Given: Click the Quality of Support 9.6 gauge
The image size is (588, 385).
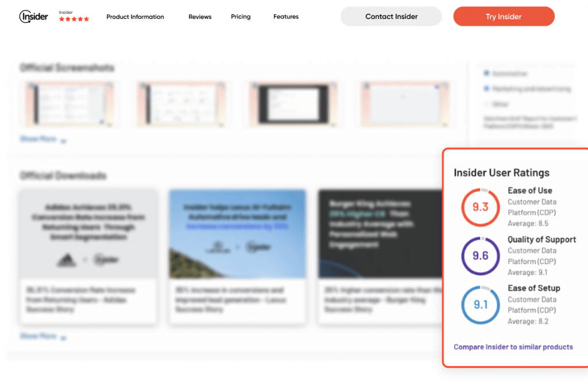Looking at the screenshot, I should click(481, 256).
